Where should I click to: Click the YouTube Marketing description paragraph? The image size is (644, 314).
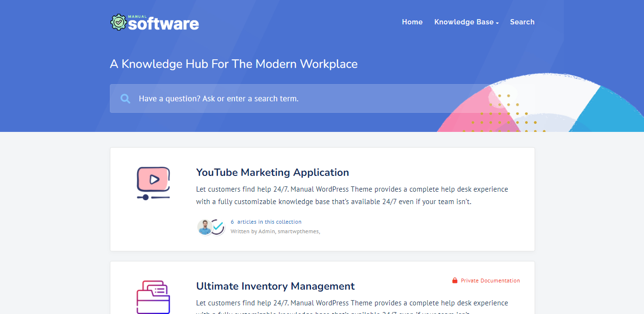point(352,195)
